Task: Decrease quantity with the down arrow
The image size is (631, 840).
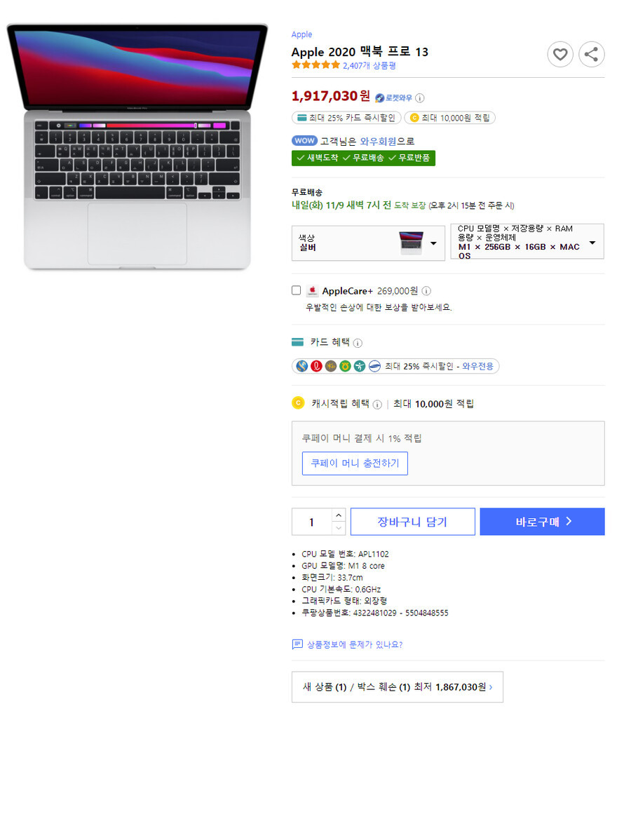Action: [x=339, y=528]
